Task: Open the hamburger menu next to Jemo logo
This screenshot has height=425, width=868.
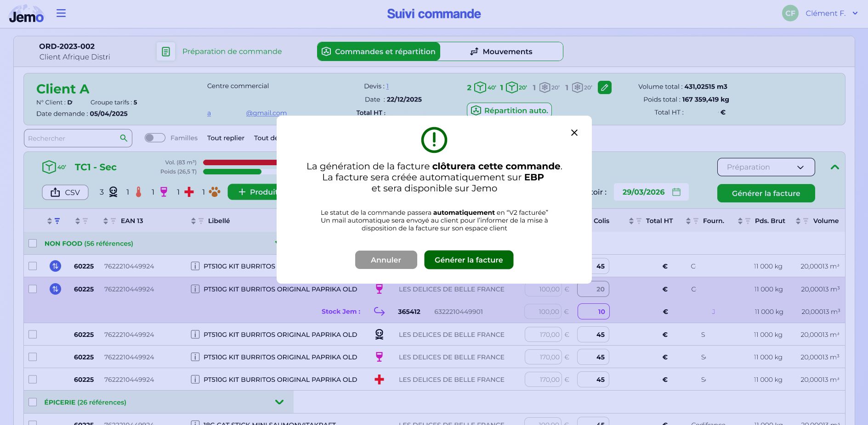Action: click(x=61, y=13)
